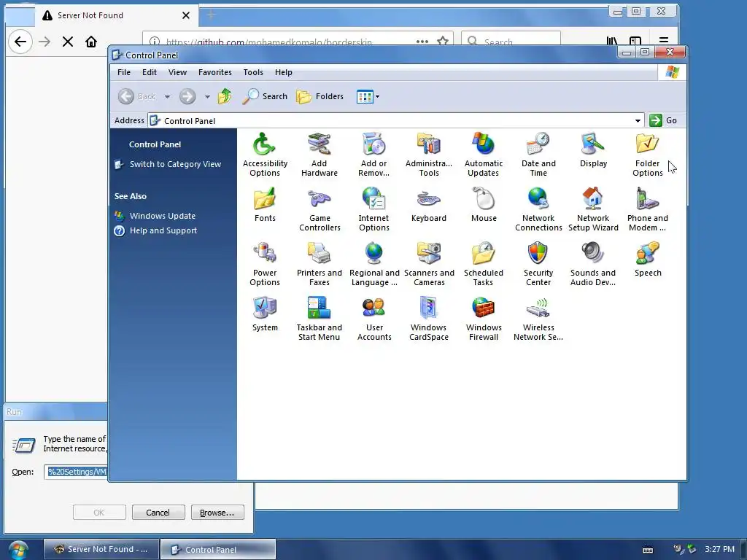The image size is (747, 560).
Task: Open the Edit menu
Action: click(x=149, y=72)
